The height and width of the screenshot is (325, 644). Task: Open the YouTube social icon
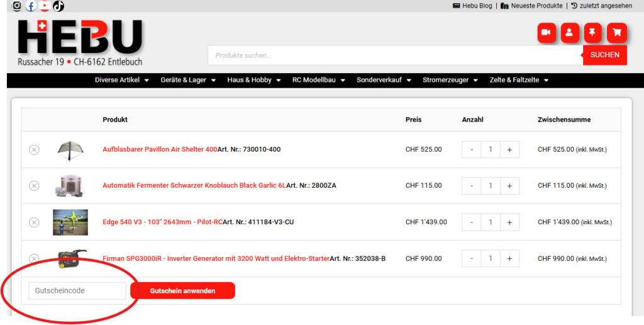point(44,6)
